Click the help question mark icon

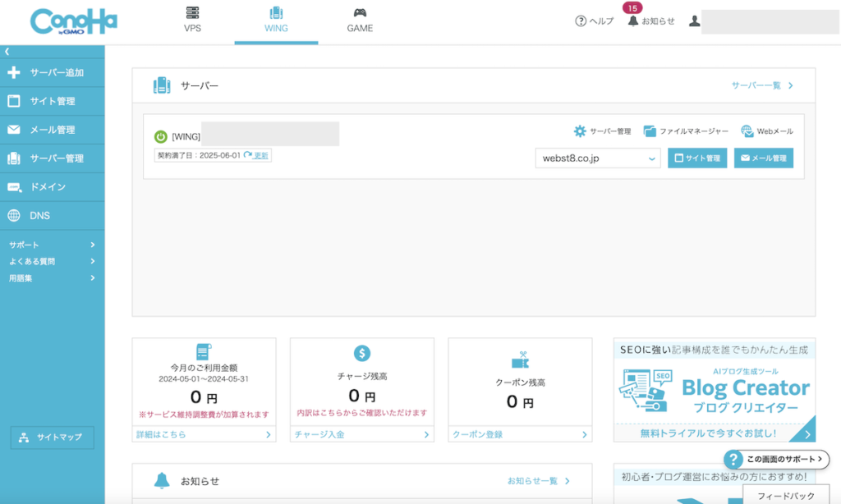pyautogui.click(x=580, y=21)
